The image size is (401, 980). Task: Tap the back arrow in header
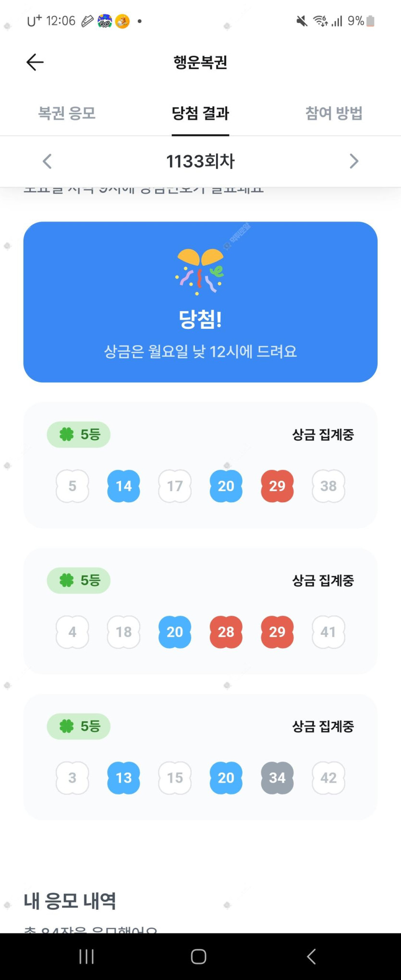click(35, 62)
